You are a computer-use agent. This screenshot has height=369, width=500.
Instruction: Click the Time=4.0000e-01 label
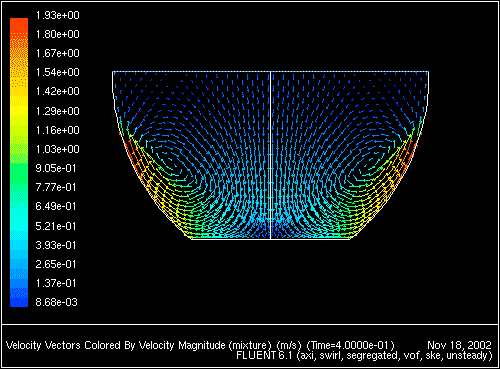click(350, 345)
